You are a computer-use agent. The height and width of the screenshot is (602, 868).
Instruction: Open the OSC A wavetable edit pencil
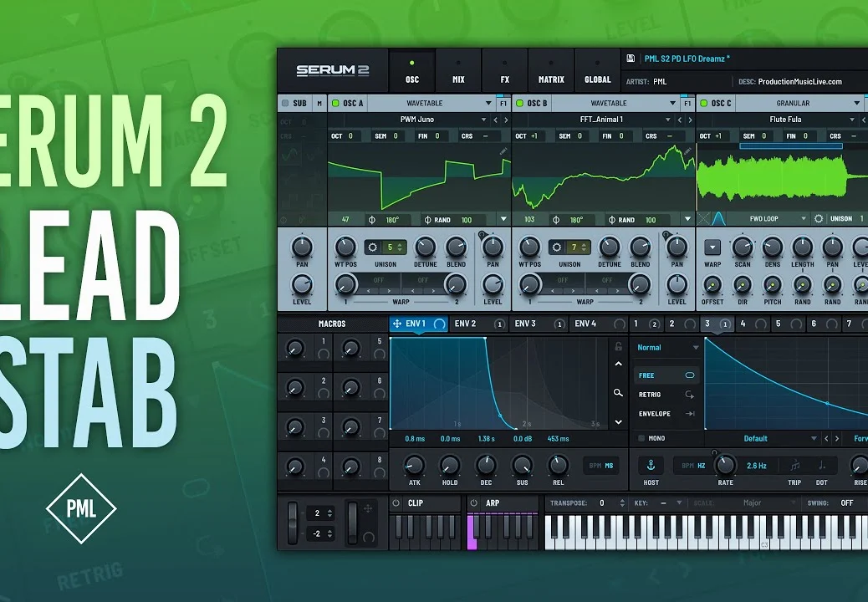[503, 151]
